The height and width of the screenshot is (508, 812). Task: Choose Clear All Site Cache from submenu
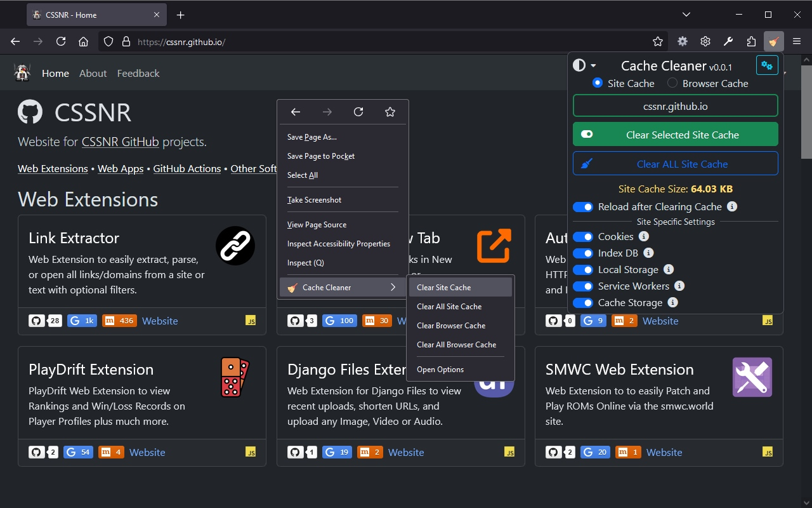pyautogui.click(x=460, y=307)
